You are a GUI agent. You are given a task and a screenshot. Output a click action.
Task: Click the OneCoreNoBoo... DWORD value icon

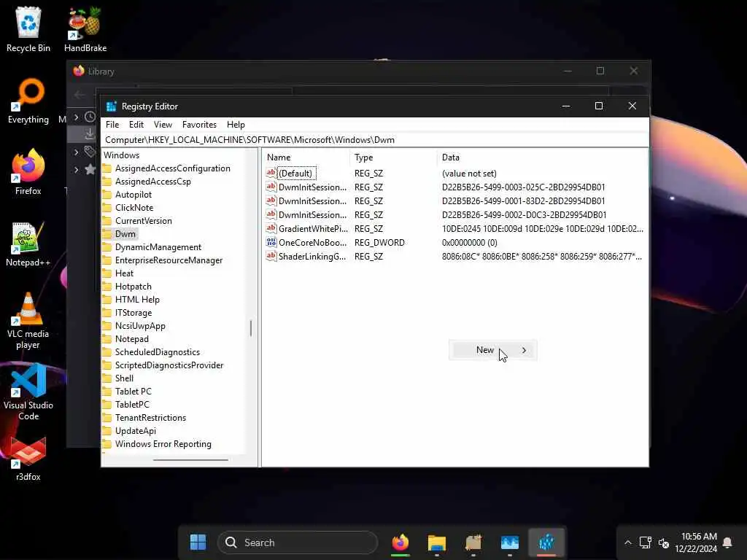(x=271, y=242)
